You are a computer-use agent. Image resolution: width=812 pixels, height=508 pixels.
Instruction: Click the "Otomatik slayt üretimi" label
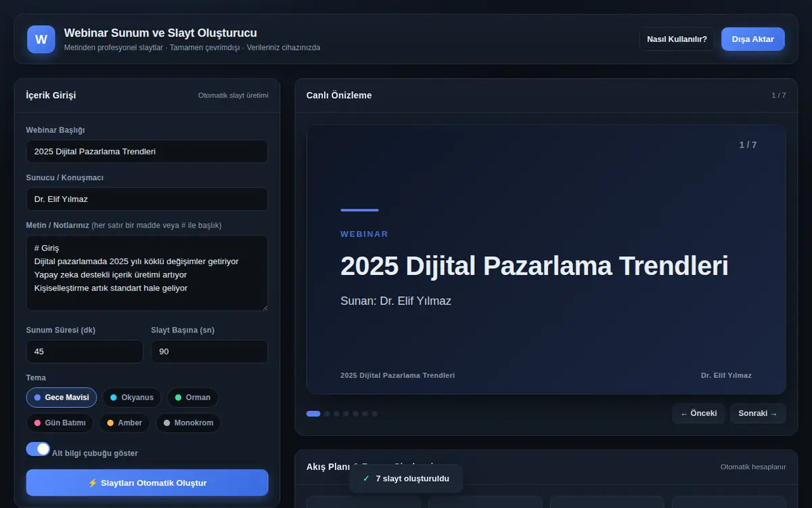coord(233,96)
